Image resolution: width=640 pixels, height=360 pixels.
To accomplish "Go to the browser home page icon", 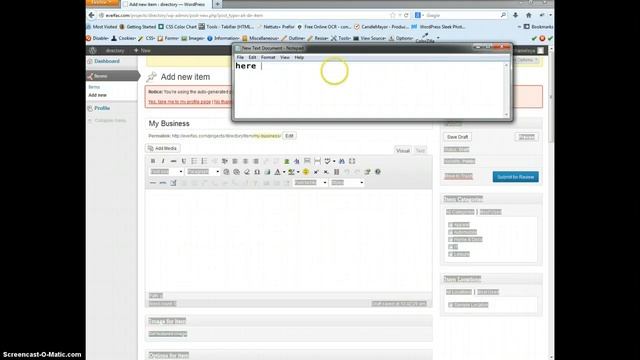I will coord(529,15).
